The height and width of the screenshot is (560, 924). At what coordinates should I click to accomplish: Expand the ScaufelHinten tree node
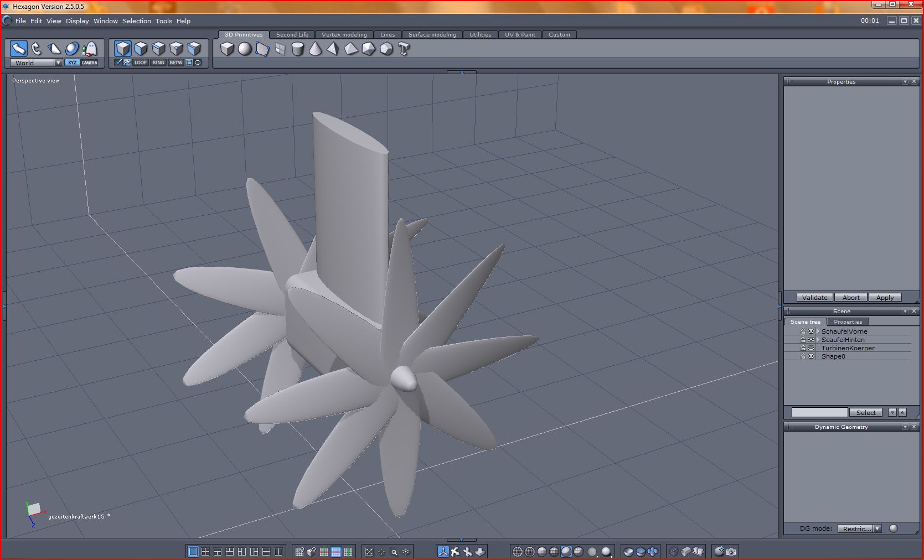coord(818,340)
